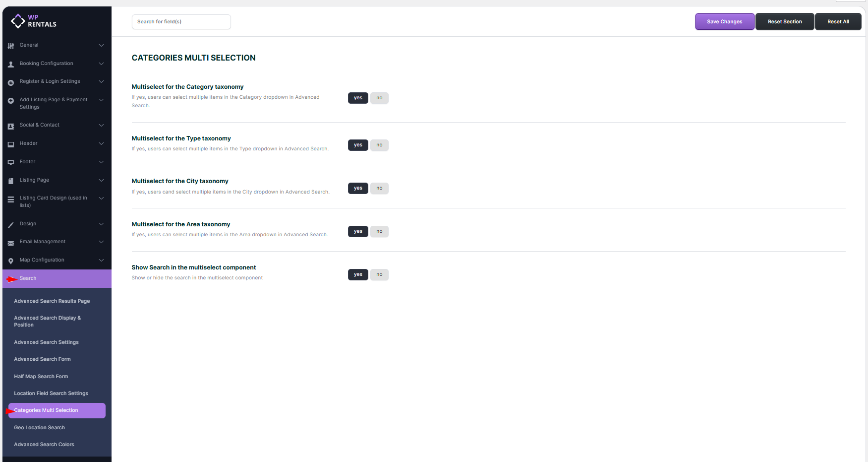Click the Save Changes button
Image resolution: width=868 pixels, height=462 pixels.
tap(724, 22)
